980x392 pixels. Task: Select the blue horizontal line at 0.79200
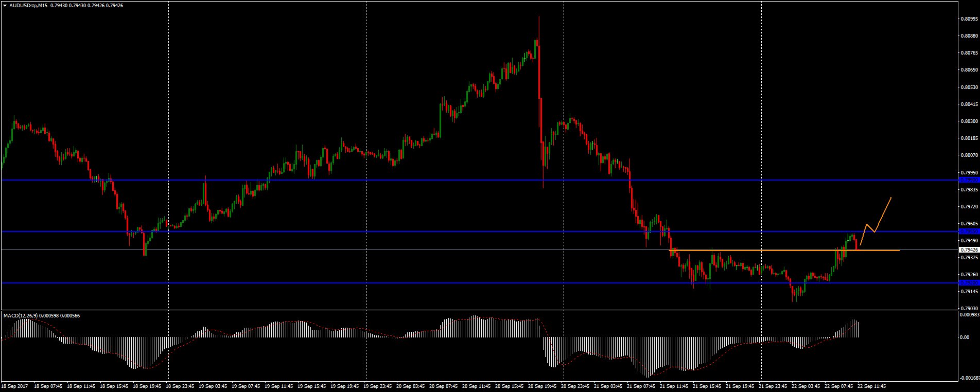[x=479, y=283]
